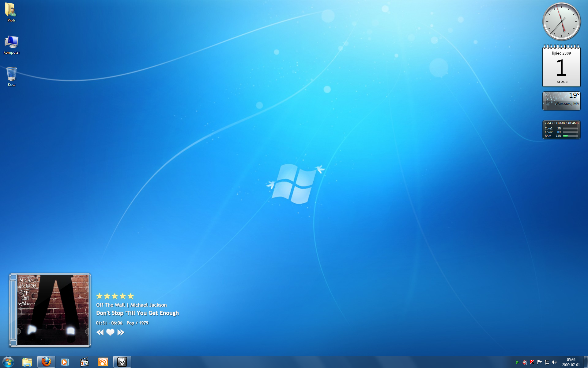Toggle the heart favorite for this song
This screenshot has height=368, width=588.
click(x=110, y=332)
